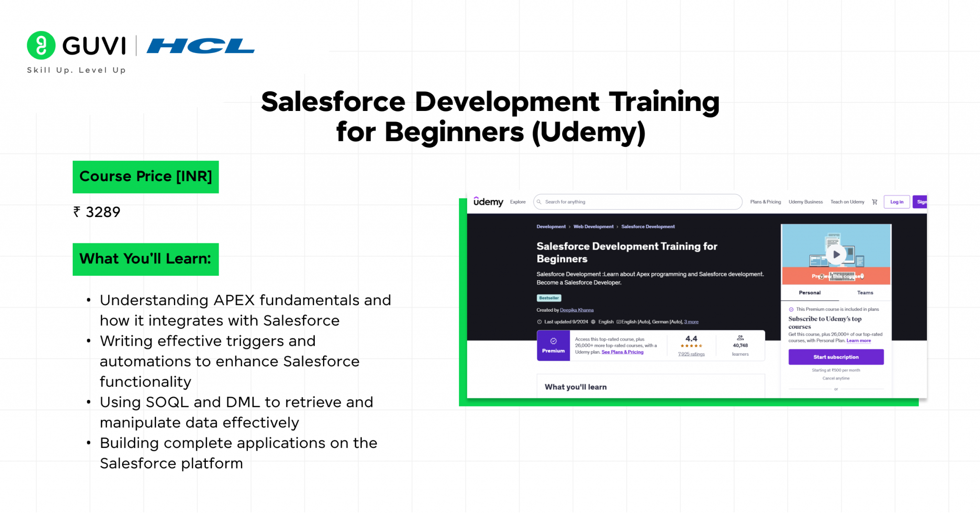Switch to the Teams tab
The image size is (980, 514).
865,292
